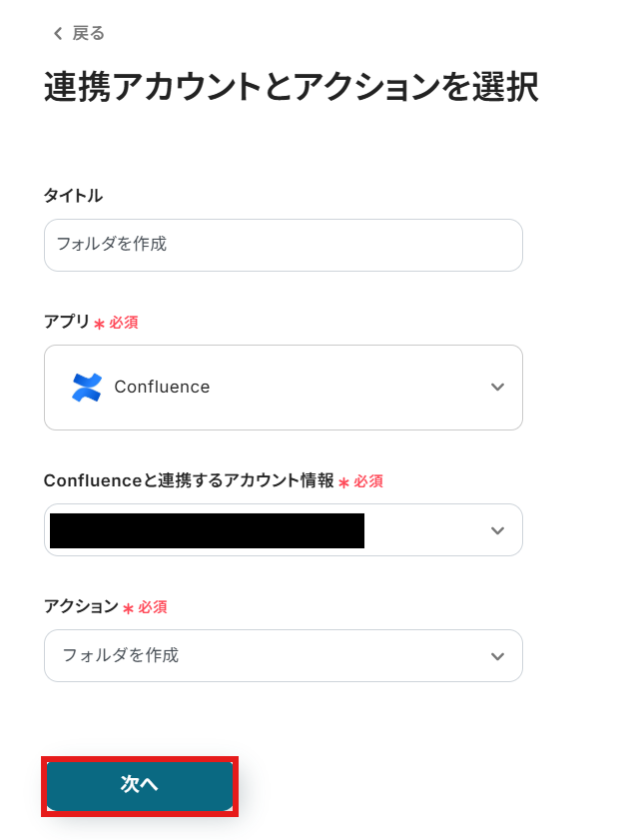This screenshot has height=840, width=629.
Task: Click the アクション field label
Action: [81, 606]
